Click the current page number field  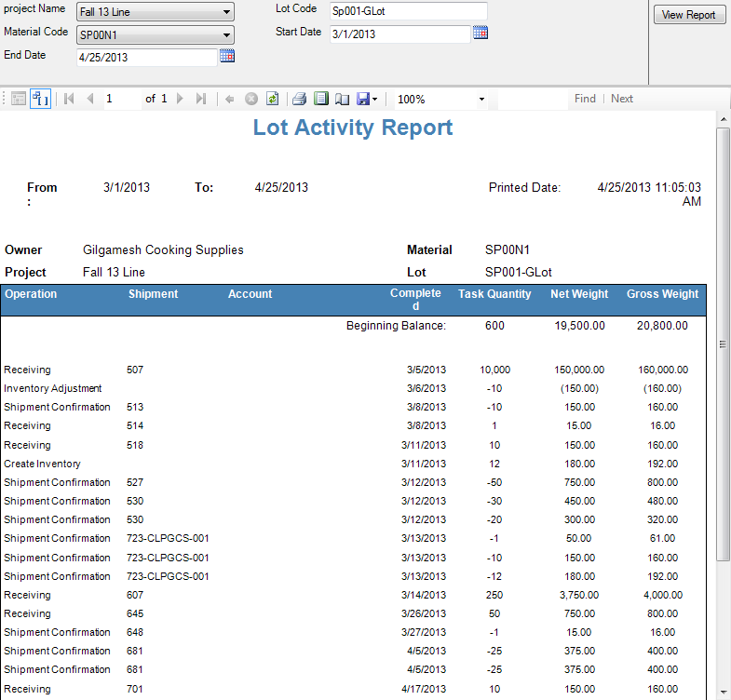pyautogui.click(x=122, y=99)
